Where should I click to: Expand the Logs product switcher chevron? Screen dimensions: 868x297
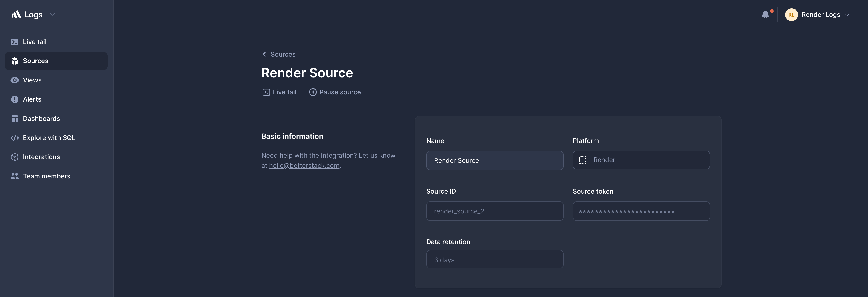(x=52, y=15)
